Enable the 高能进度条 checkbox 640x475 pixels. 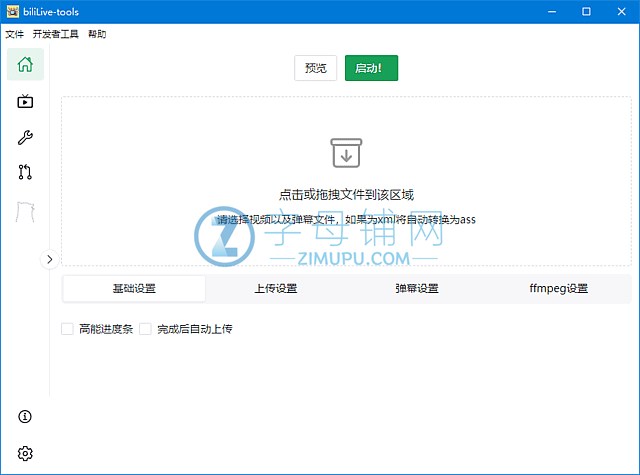point(67,329)
